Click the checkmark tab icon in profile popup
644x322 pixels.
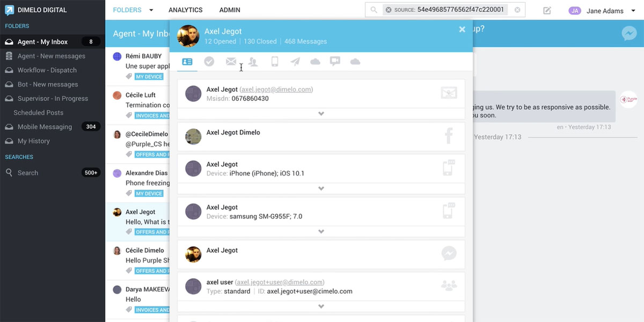tap(209, 62)
